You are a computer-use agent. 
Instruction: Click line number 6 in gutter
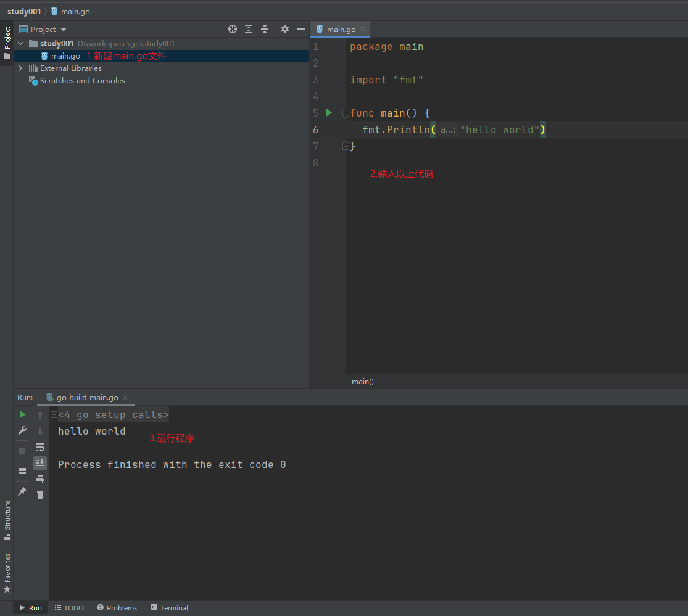pyautogui.click(x=315, y=129)
